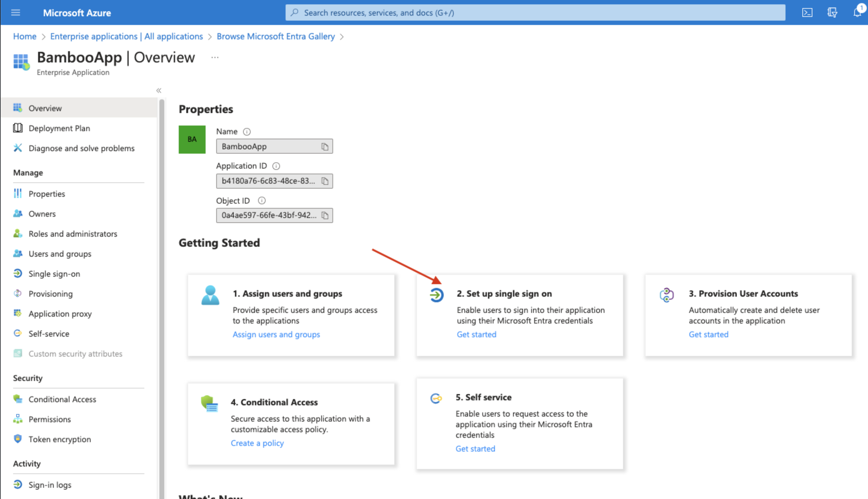Click the single sign on card icon
This screenshot has height=499, width=868.
click(x=436, y=295)
